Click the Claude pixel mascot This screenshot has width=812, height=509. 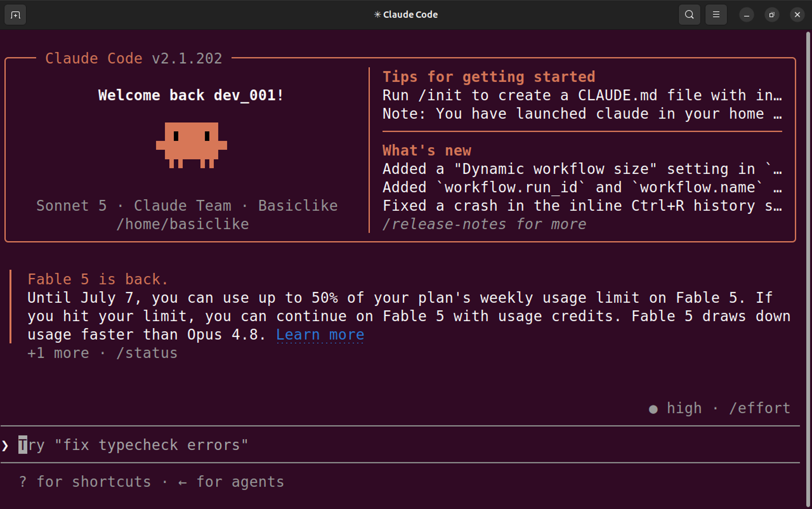[191, 145]
